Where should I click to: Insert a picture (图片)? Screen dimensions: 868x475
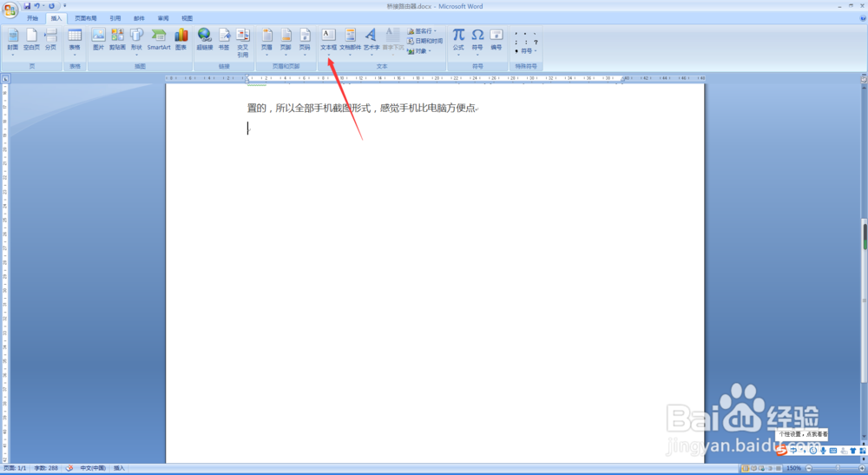point(99,40)
